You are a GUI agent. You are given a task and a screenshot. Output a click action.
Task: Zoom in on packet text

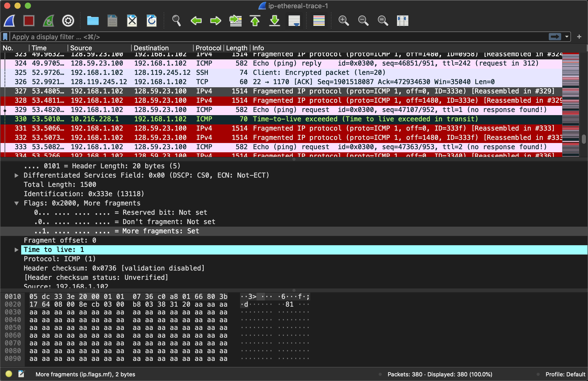click(x=344, y=21)
